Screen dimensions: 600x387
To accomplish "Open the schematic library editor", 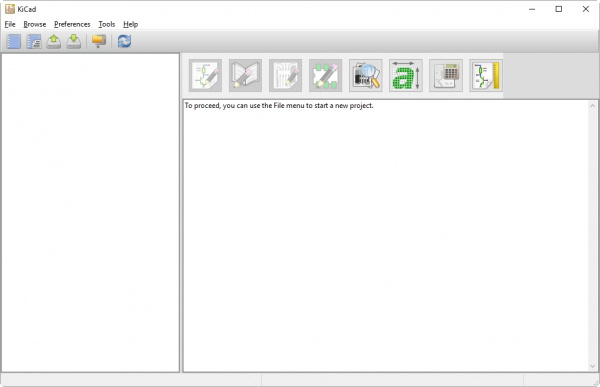I will coord(245,75).
